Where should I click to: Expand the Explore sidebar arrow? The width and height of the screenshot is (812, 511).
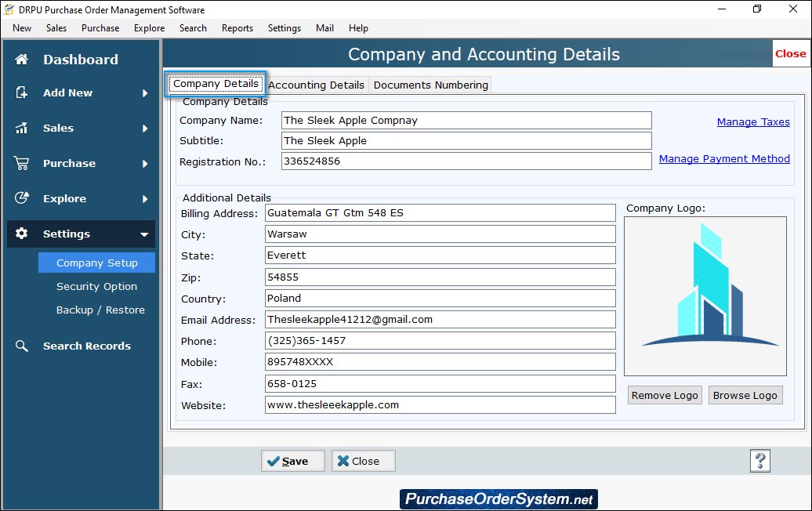click(145, 199)
